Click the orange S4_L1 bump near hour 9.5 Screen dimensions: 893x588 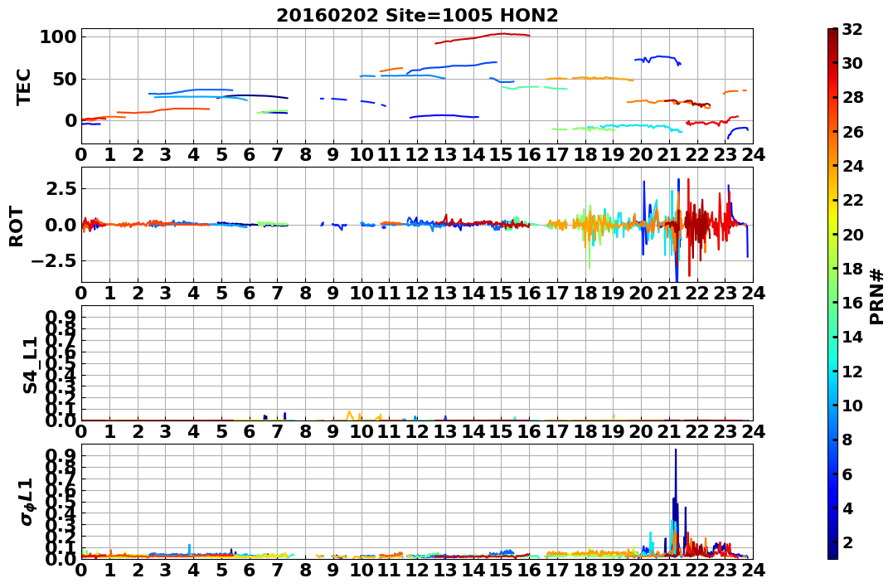(x=349, y=414)
